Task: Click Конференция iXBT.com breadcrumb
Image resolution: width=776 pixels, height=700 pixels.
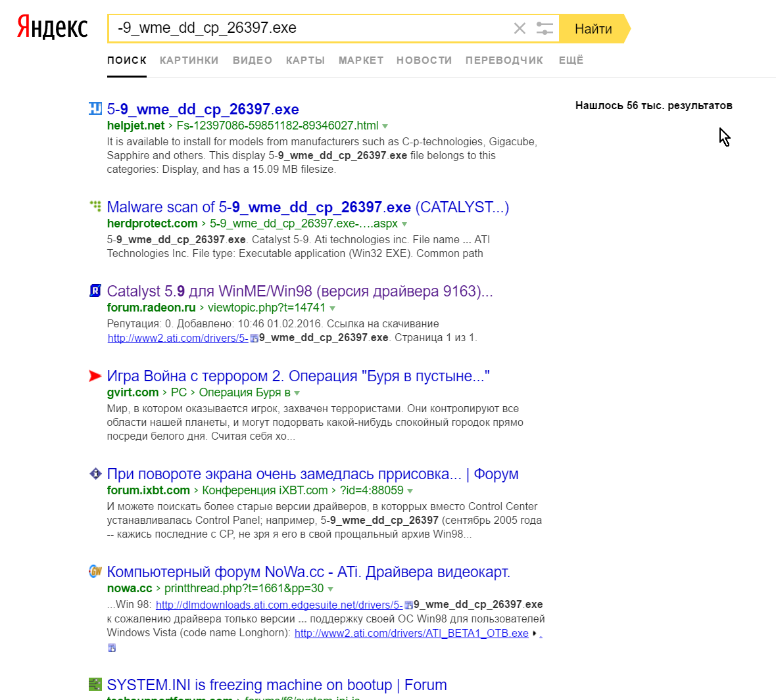Action: (265, 490)
